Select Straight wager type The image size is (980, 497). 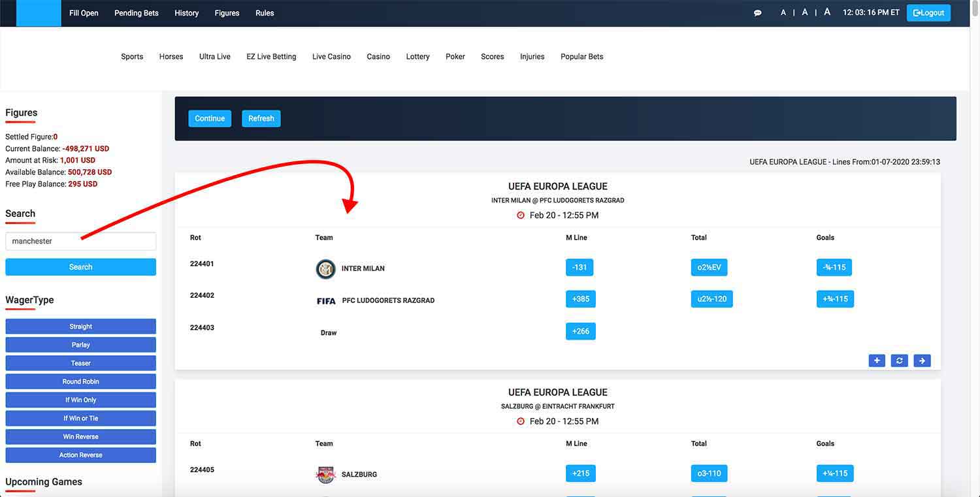[80, 327]
